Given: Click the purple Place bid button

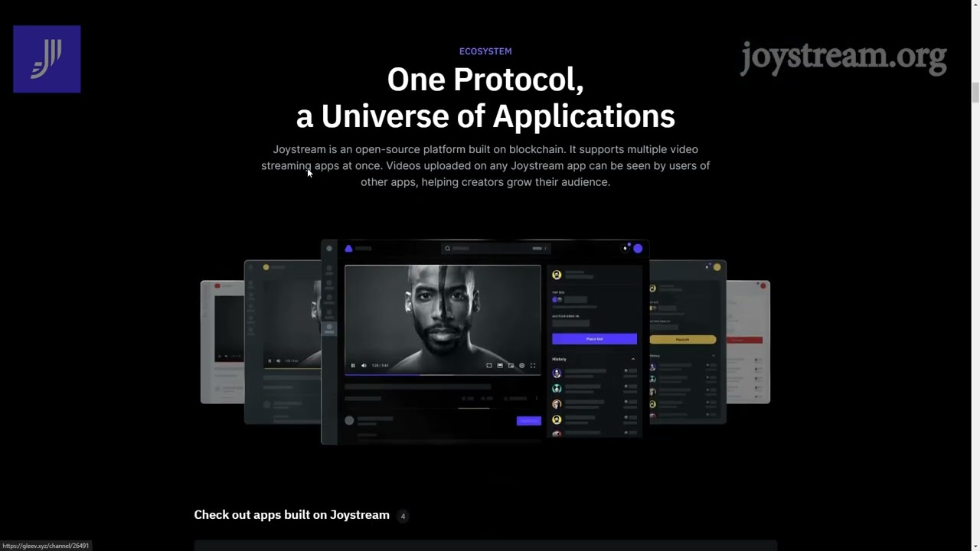Looking at the screenshot, I should click(x=595, y=339).
